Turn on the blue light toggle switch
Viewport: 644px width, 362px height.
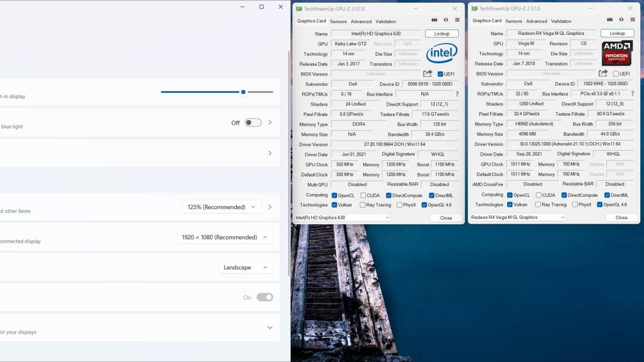click(x=253, y=123)
